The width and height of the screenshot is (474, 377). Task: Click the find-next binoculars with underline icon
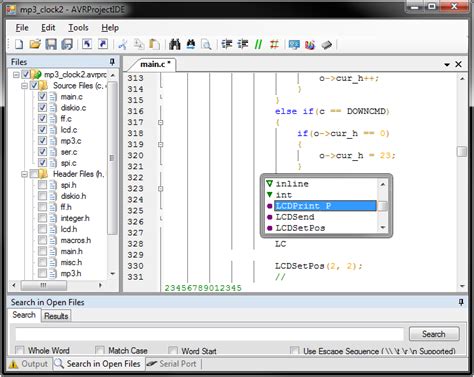[191, 44]
